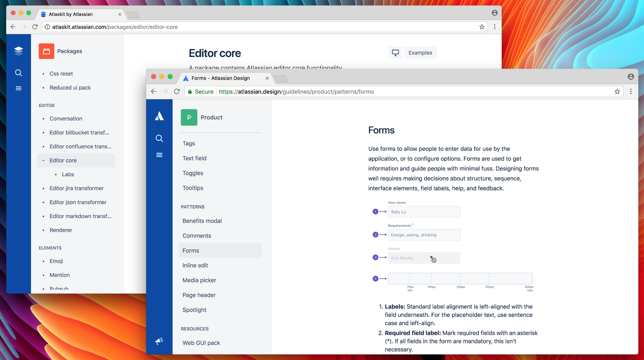Open Tags in the Product sidebar
This screenshot has width=644, height=360.
click(189, 143)
